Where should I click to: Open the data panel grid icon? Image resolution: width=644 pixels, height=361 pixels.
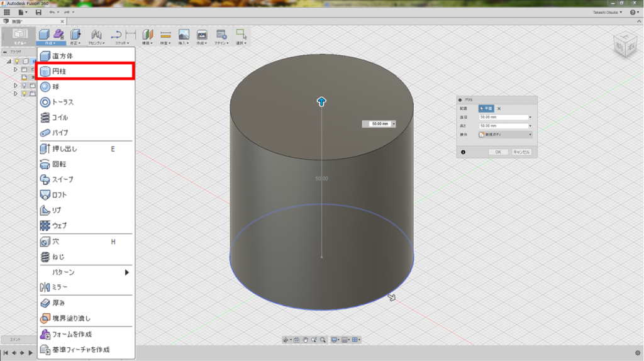click(7, 13)
